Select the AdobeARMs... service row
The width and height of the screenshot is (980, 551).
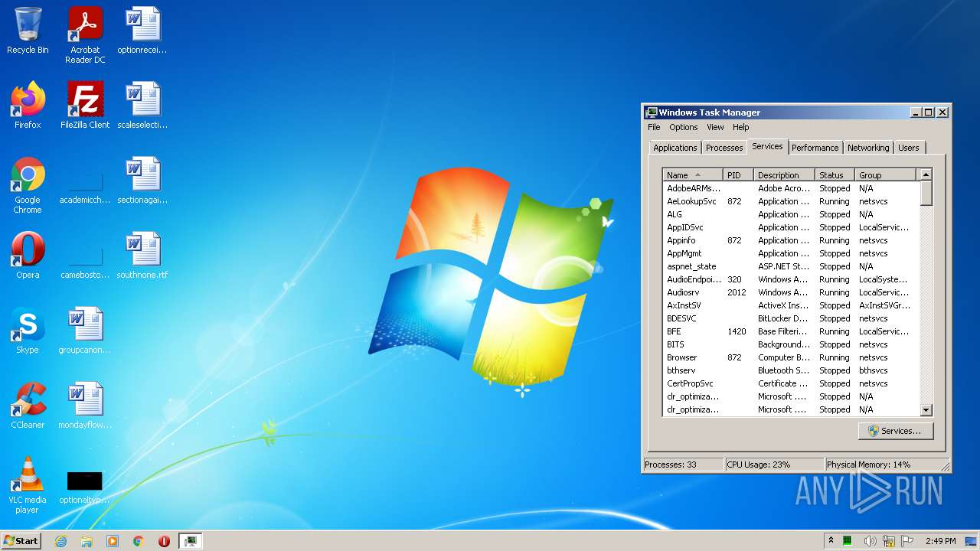[790, 188]
